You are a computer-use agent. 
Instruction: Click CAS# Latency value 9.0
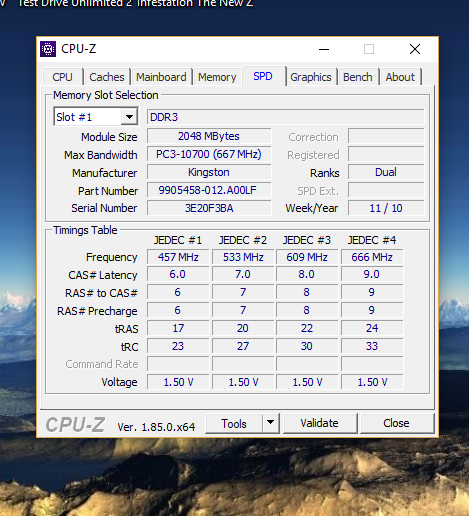click(x=372, y=274)
